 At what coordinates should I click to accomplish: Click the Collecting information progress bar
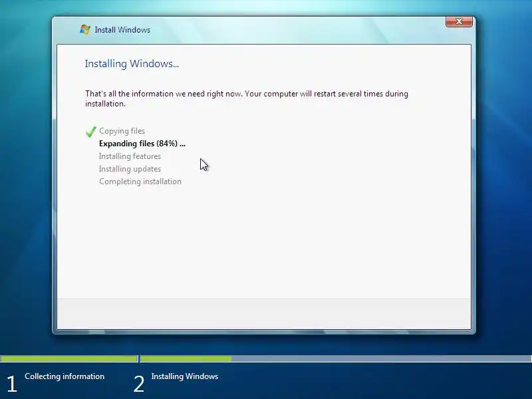coord(69,358)
